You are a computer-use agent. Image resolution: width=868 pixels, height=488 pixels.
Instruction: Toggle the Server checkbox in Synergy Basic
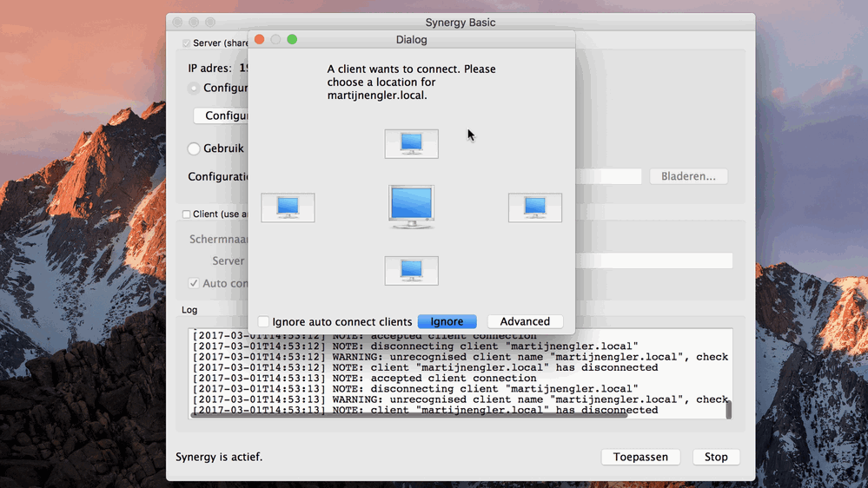187,43
